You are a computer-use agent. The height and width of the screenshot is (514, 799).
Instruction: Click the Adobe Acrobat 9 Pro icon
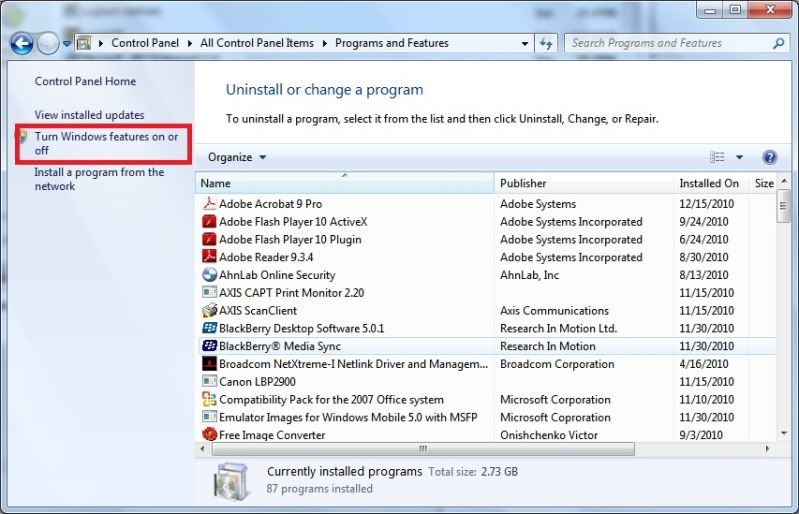point(210,204)
